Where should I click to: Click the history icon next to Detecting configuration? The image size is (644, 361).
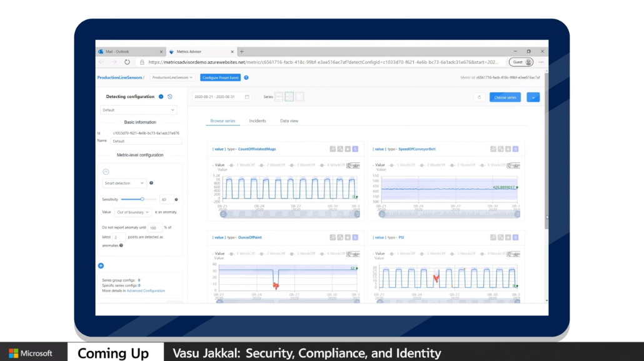[x=170, y=97]
